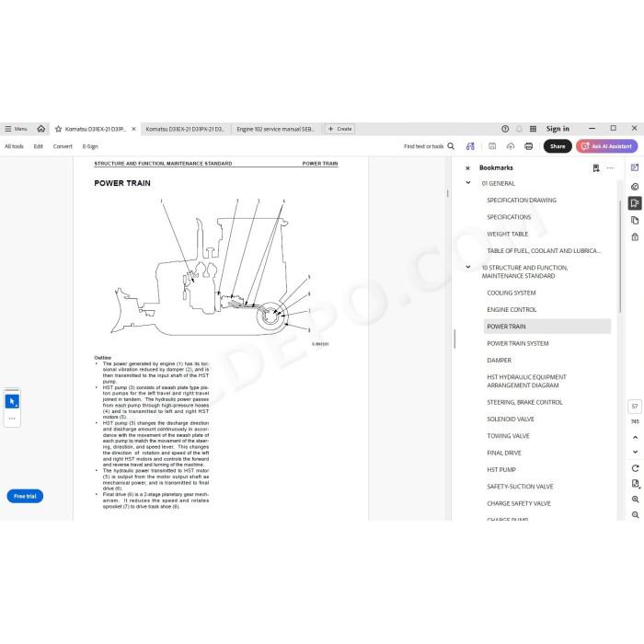Image resolution: width=644 pixels, height=644 pixels.
Task: Go to next page with down chevron
Action: 636,452
